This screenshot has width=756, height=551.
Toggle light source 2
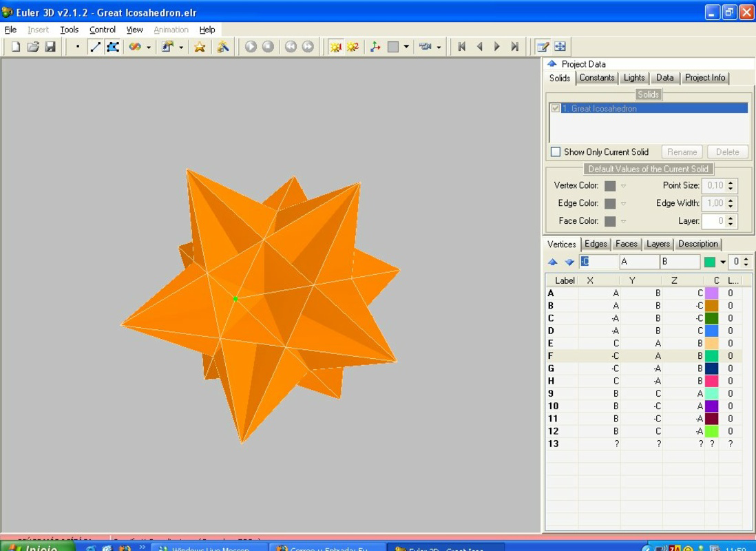coord(353,46)
